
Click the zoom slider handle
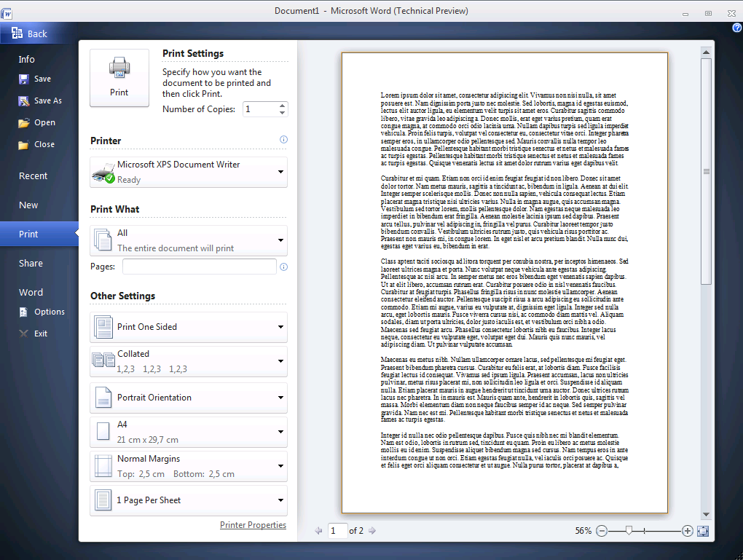pos(629,531)
